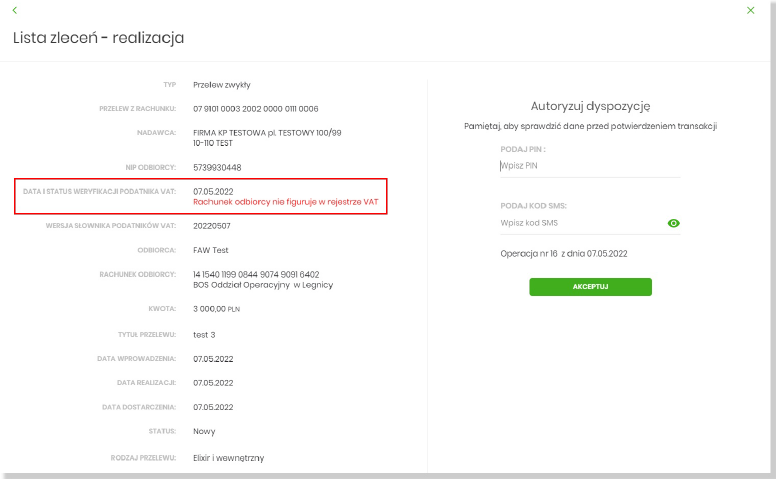Viewport: 776px width, 479px height.
Task: Click the 'Wpisz kod SMS' field
Action: (579, 223)
